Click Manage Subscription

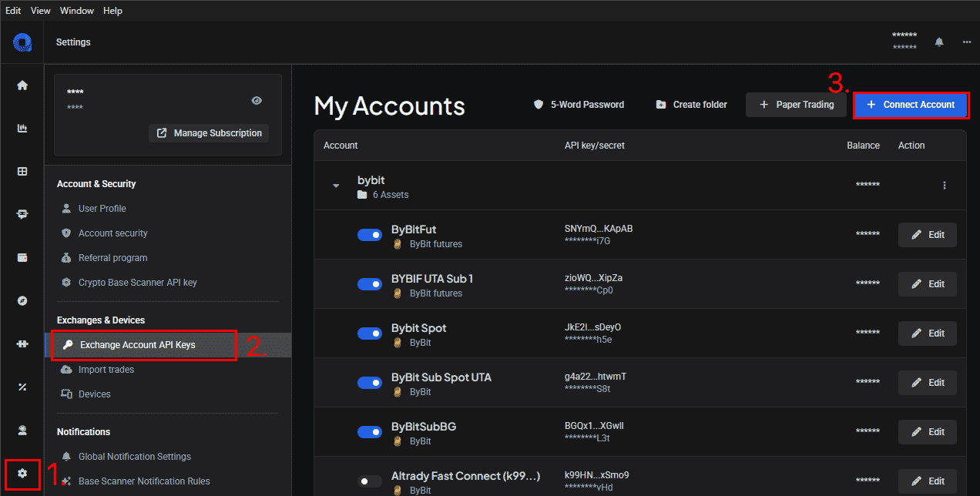pyautogui.click(x=209, y=133)
